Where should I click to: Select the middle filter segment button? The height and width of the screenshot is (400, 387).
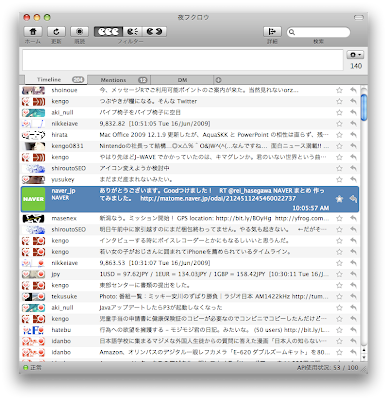133,32
